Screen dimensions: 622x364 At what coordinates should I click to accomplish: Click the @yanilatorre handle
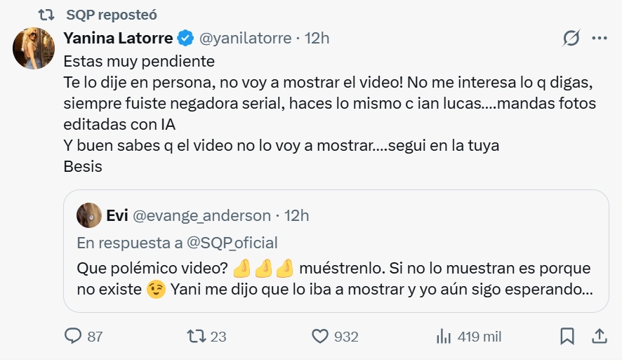pyautogui.click(x=245, y=38)
